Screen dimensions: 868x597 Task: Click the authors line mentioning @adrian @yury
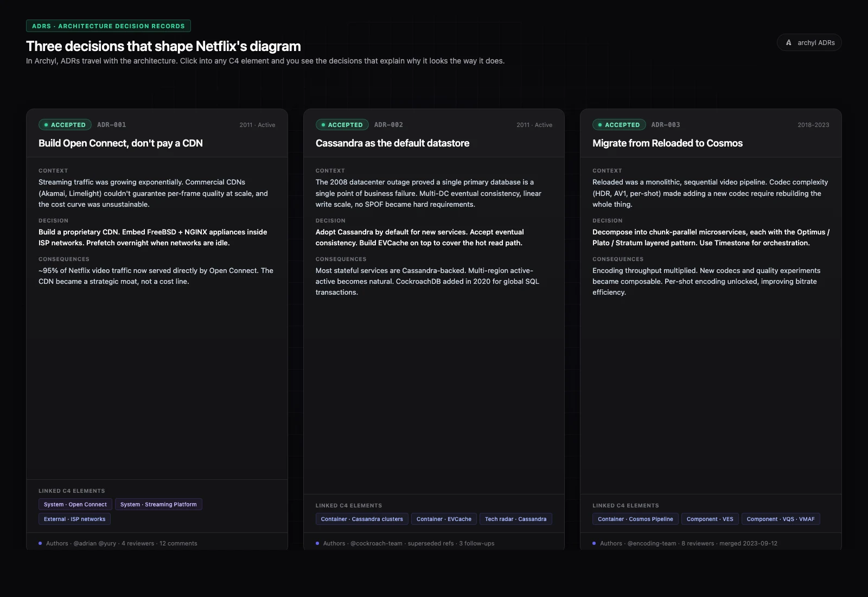pyautogui.click(x=122, y=543)
